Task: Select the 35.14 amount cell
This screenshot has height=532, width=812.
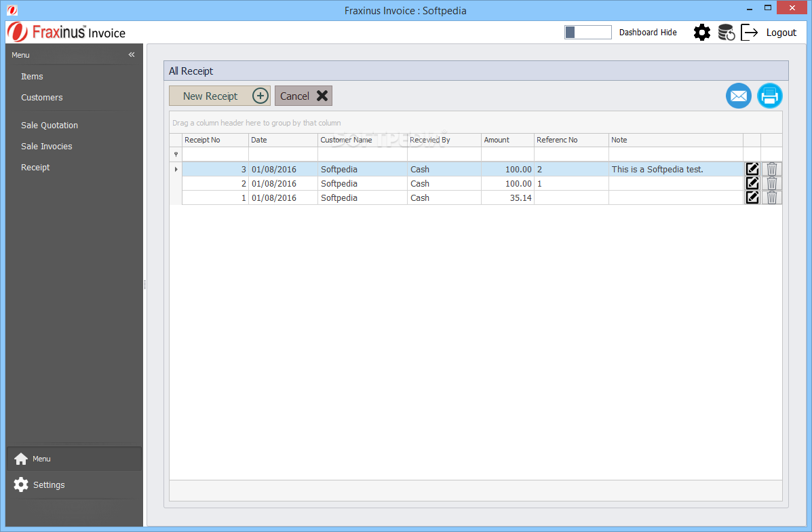Action: point(507,198)
